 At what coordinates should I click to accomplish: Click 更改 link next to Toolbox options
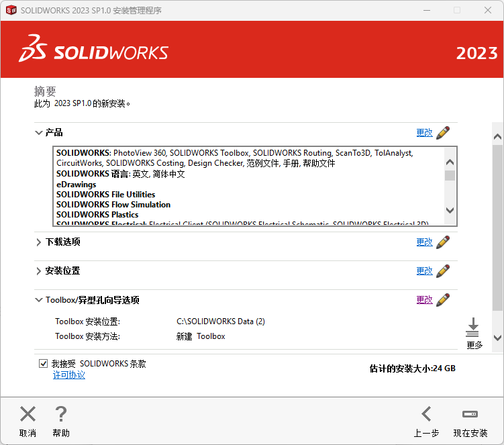click(424, 300)
